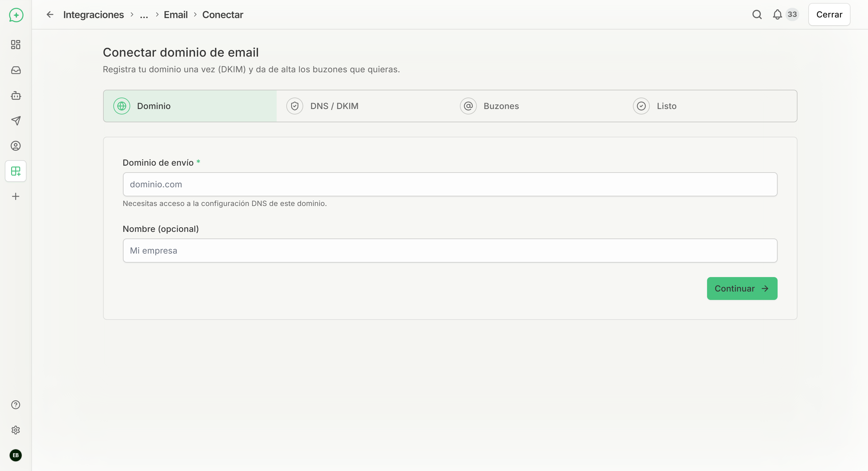Select the Buzones step

click(x=536, y=106)
